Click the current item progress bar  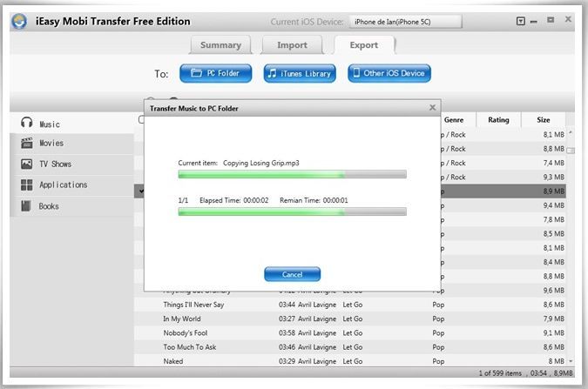tap(292, 174)
